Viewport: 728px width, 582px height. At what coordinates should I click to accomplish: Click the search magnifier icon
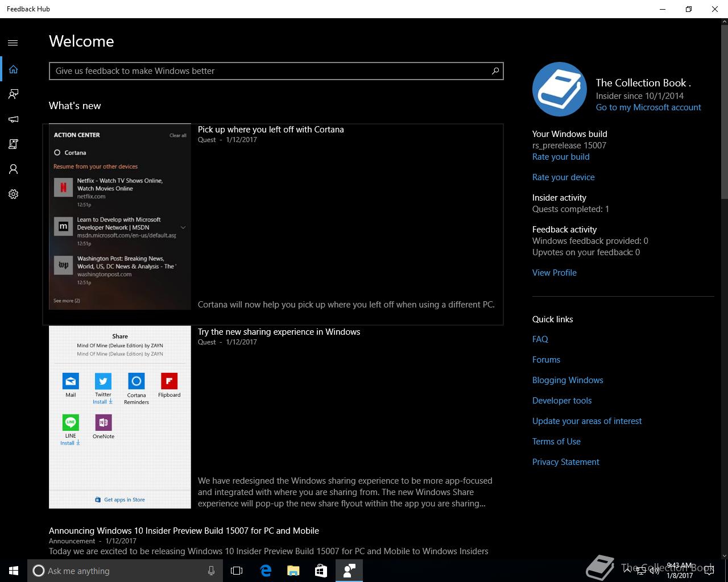tap(495, 71)
